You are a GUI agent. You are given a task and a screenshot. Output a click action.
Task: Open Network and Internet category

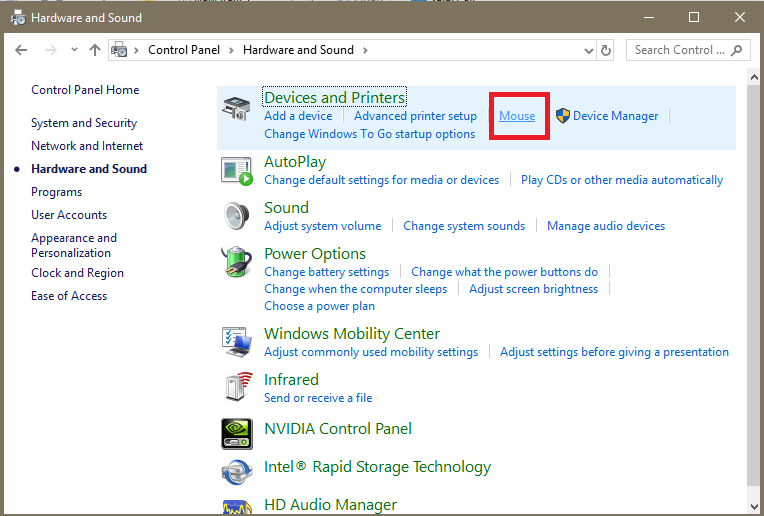[87, 146]
